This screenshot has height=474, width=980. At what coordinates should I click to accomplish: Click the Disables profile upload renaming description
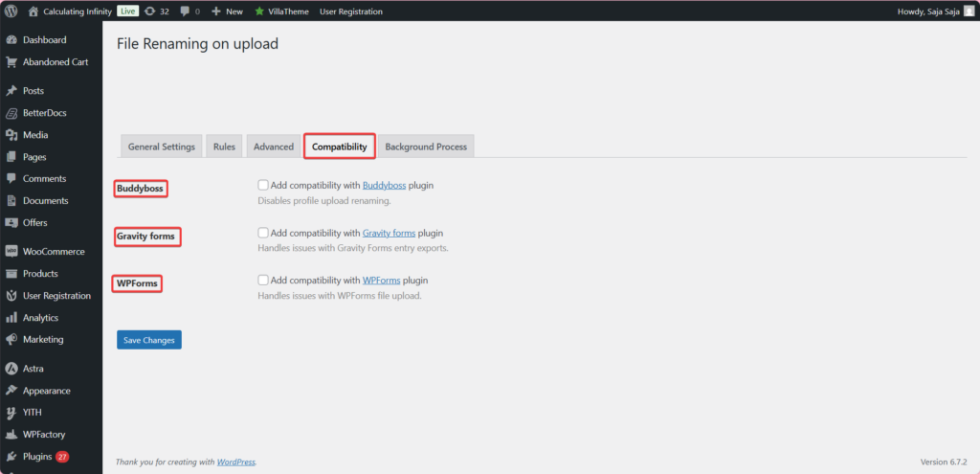(x=324, y=201)
